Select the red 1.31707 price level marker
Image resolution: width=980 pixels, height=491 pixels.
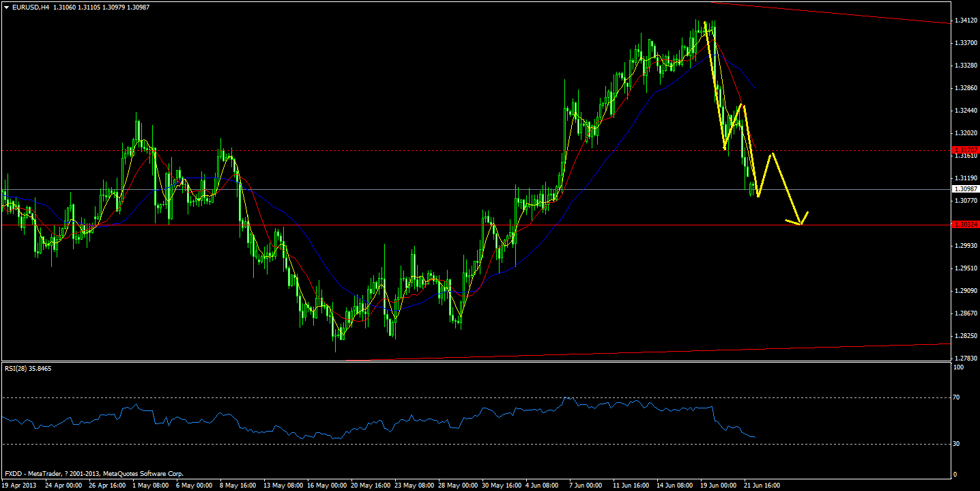[966, 150]
